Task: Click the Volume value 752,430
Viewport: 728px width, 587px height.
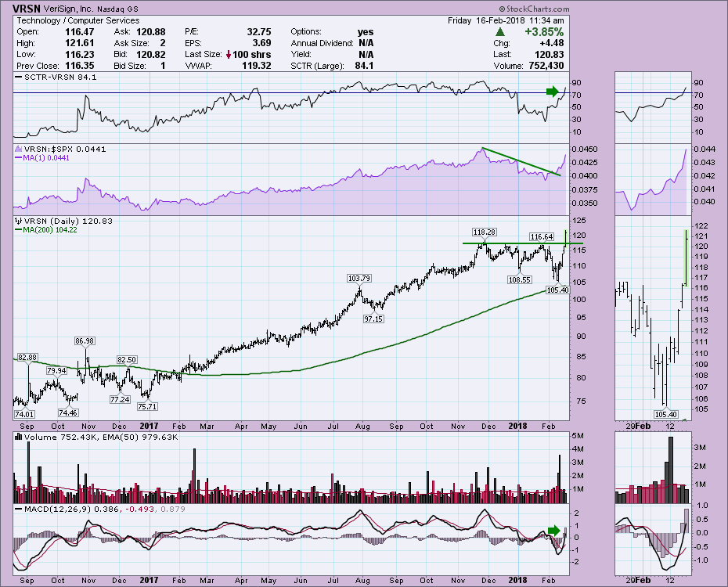Action: [x=546, y=66]
